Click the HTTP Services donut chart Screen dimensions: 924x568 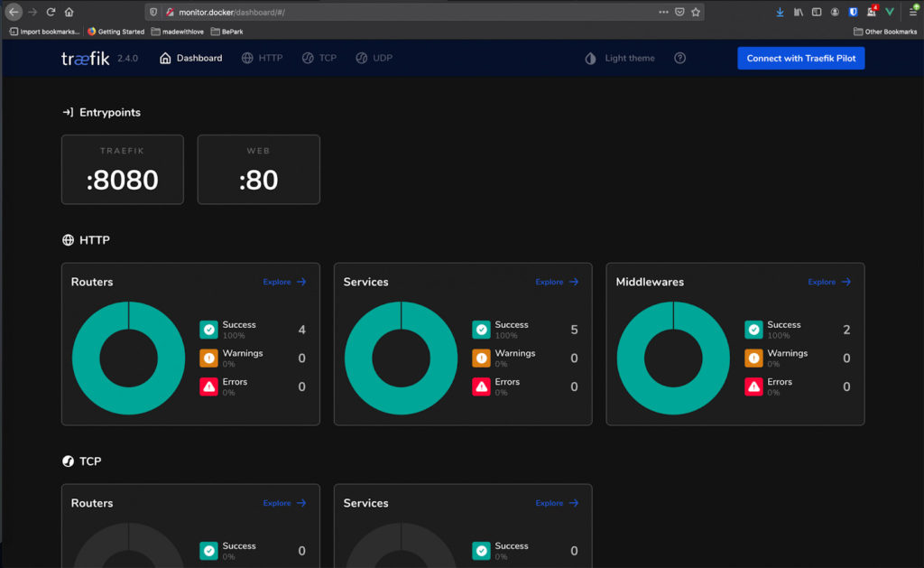click(x=401, y=358)
